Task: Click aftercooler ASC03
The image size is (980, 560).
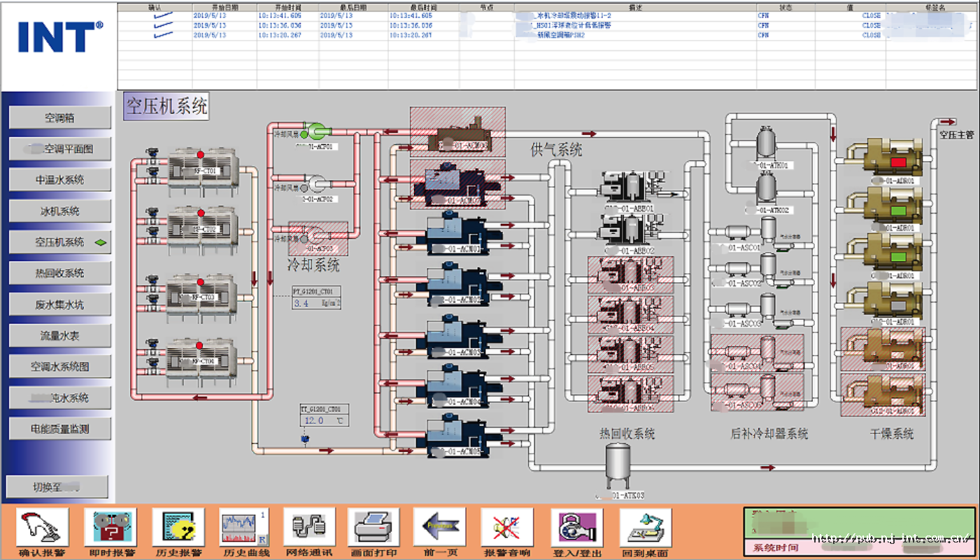Action: pos(752,309)
